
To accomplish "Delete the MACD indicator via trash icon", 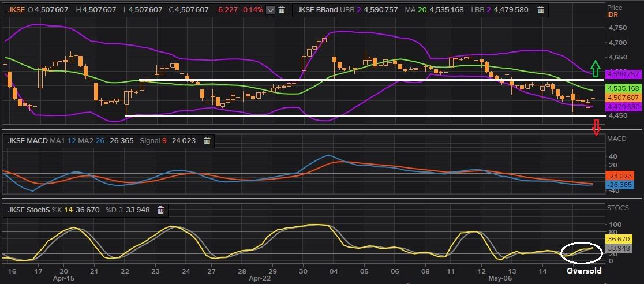I will 207,141.
